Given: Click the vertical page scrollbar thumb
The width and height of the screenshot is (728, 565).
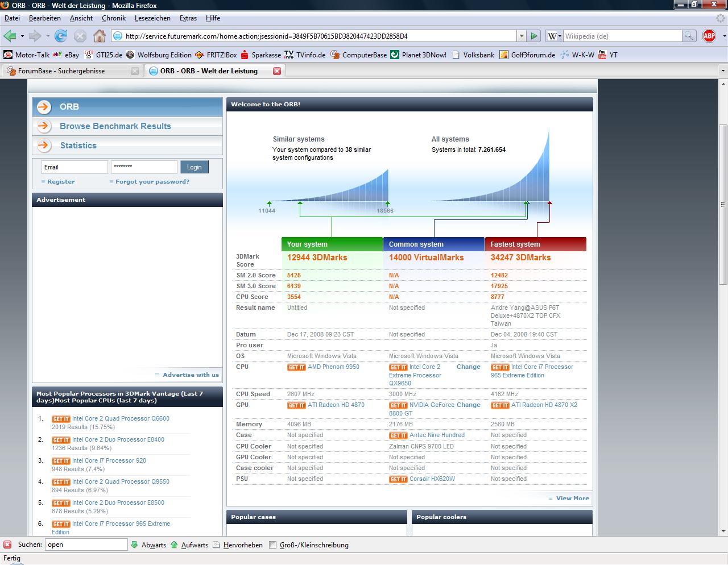Looking at the screenshot, I should [723, 205].
